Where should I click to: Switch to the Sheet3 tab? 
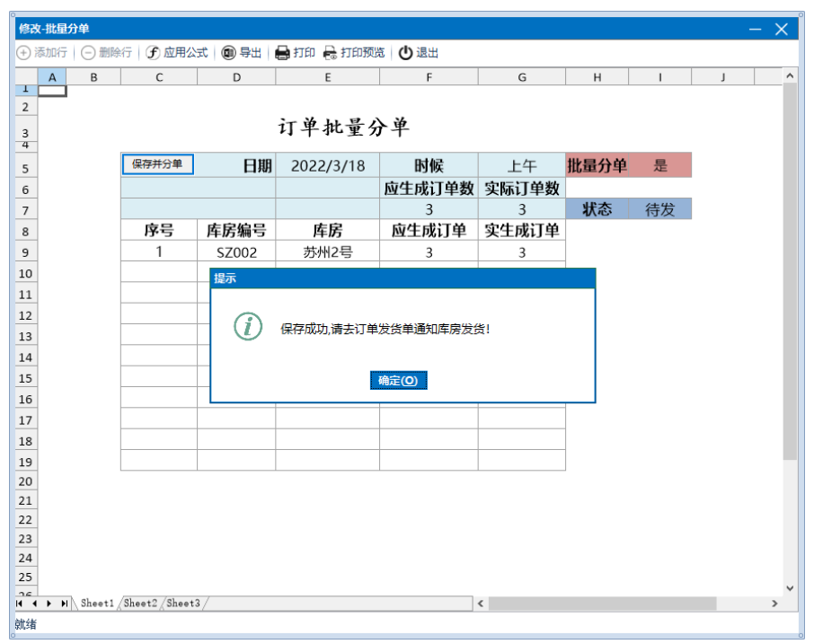tap(183, 604)
